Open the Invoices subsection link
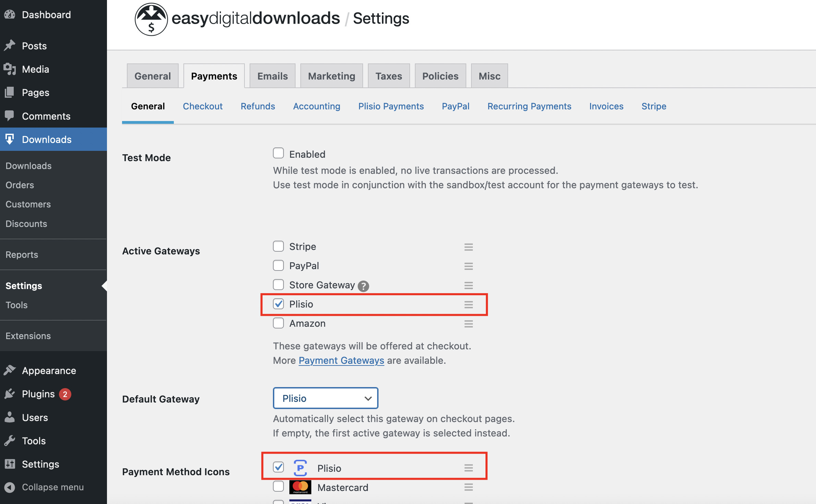This screenshot has width=816, height=504. pos(606,106)
